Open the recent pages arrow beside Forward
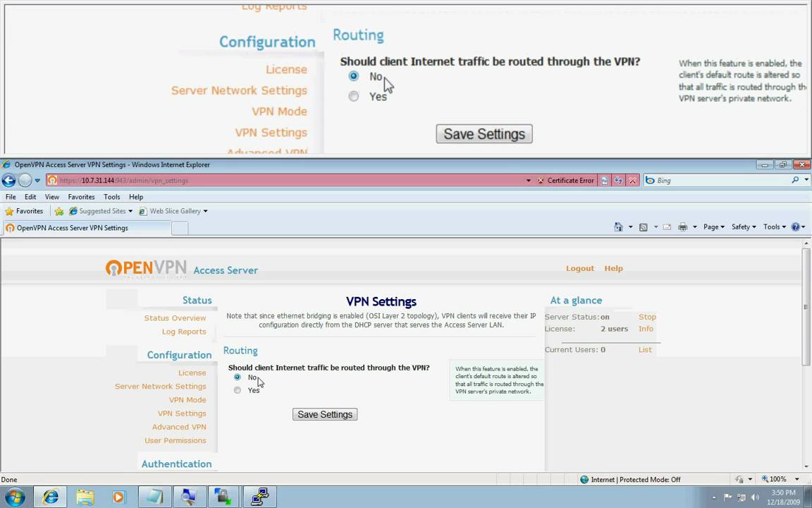Viewport: 812px width, 508px height. pyautogui.click(x=37, y=181)
